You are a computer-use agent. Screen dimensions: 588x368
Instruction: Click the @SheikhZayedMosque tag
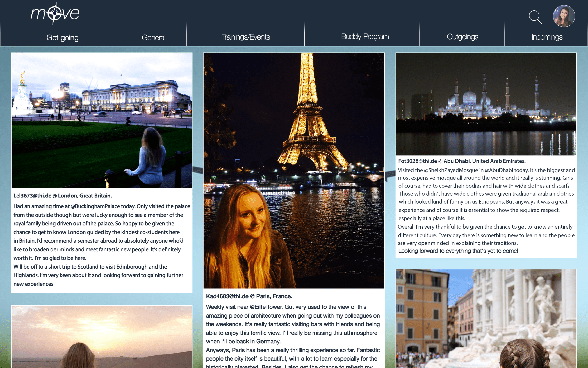(x=451, y=170)
